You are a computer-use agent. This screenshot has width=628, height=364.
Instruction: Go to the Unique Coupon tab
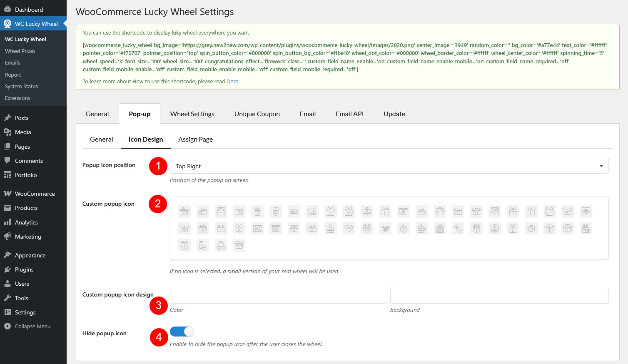(257, 114)
